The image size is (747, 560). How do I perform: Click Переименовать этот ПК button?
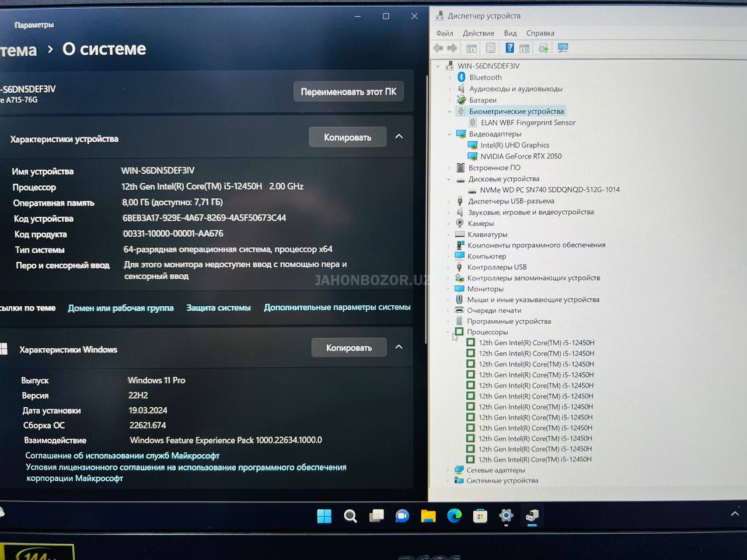348,92
